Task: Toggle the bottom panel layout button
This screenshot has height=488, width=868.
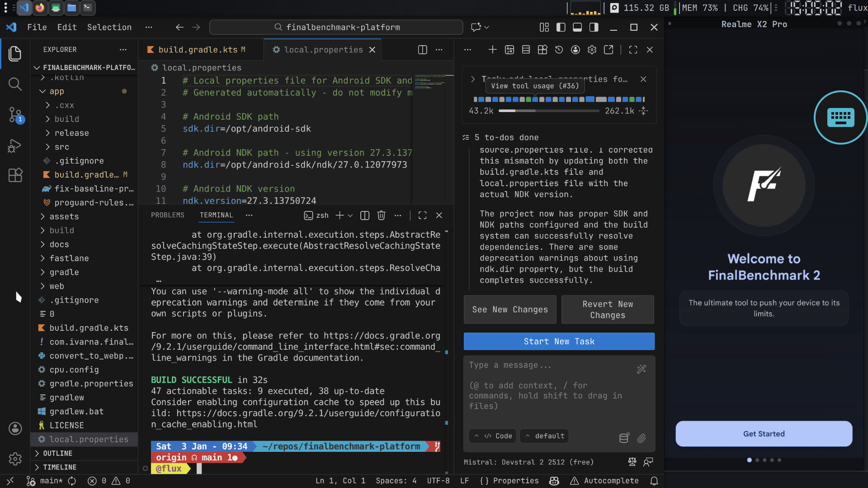Action: [577, 28]
